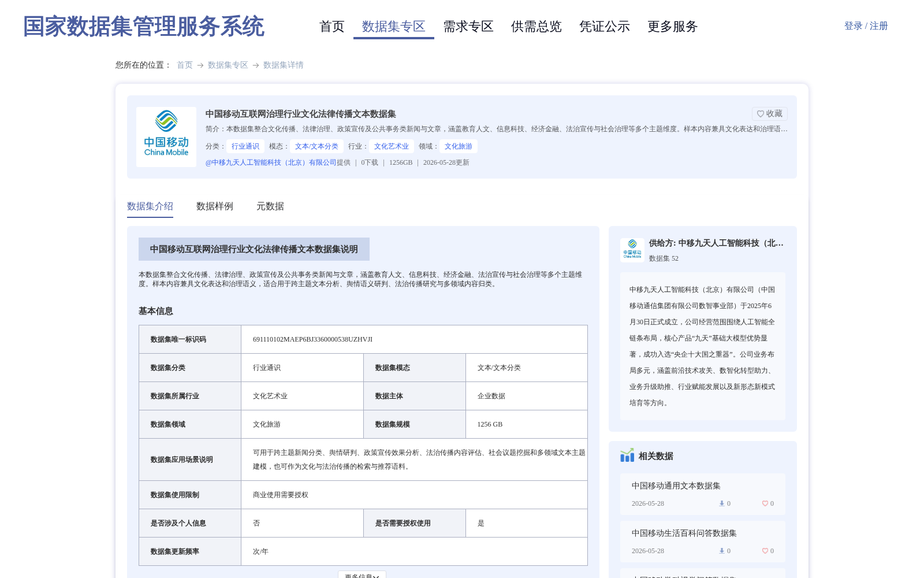Click 首页 in the breadcrumb
Image resolution: width=924 pixels, height=578 pixels.
(x=185, y=65)
